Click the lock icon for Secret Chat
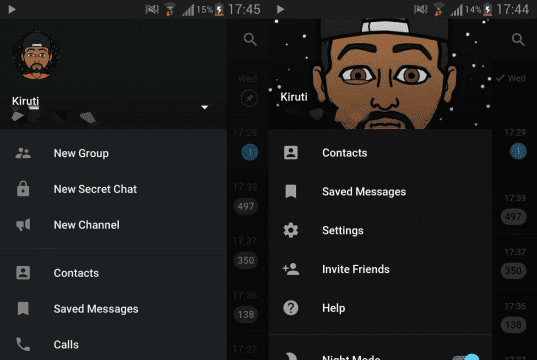Image resolution: width=537 pixels, height=360 pixels. coord(23,188)
